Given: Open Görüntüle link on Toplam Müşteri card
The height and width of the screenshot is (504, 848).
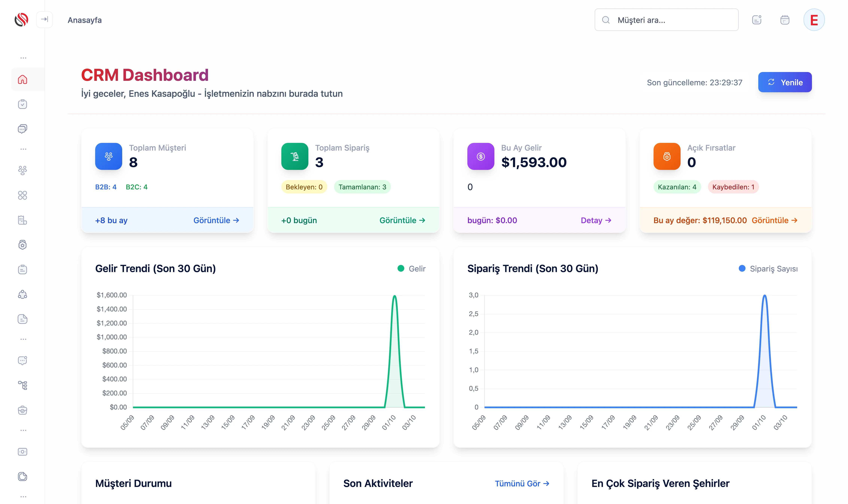Looking at the screenshot, I should pyautogui.click(x=216, y=220).
